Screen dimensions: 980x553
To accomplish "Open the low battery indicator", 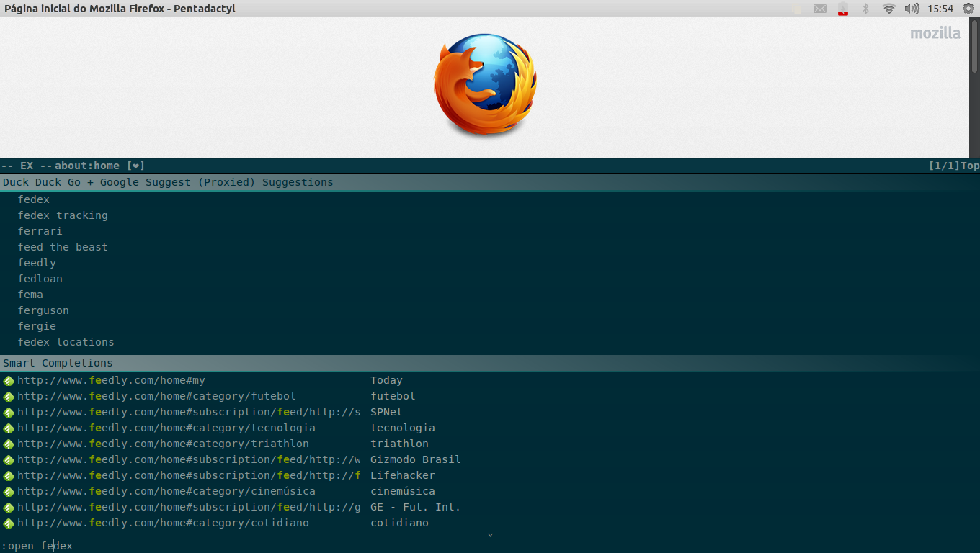I will 843,9.
